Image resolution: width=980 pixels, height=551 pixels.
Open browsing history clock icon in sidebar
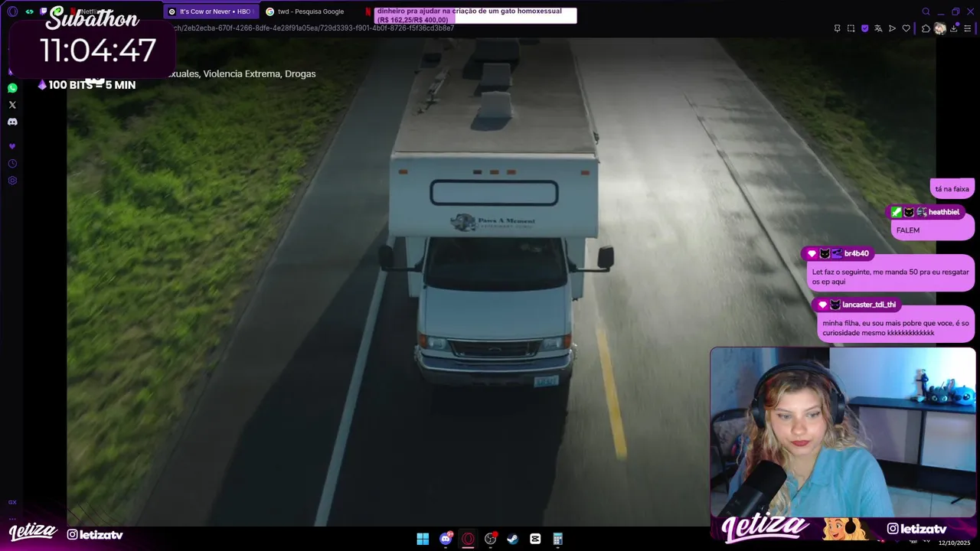click(12, 164)
